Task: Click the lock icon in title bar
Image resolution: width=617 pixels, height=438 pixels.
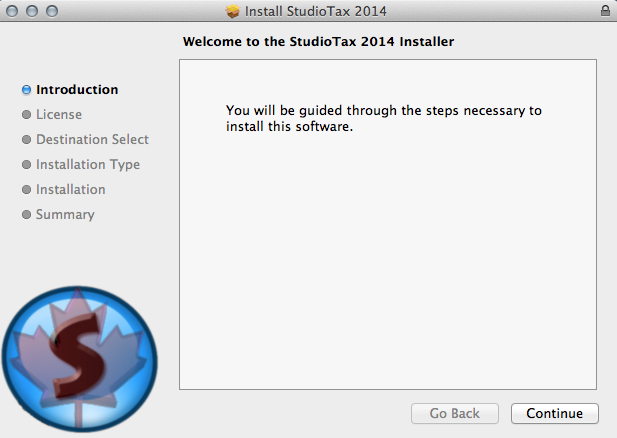Action: pos(605,11)
